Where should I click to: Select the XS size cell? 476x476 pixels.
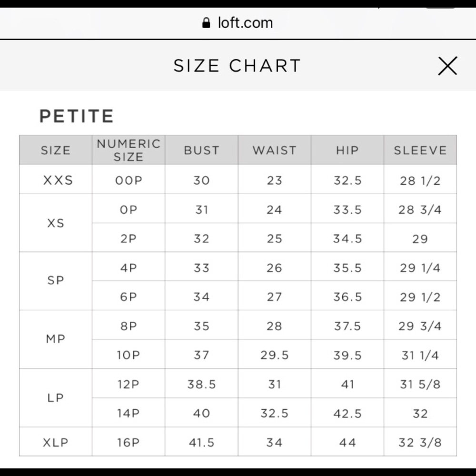(56, 223)
